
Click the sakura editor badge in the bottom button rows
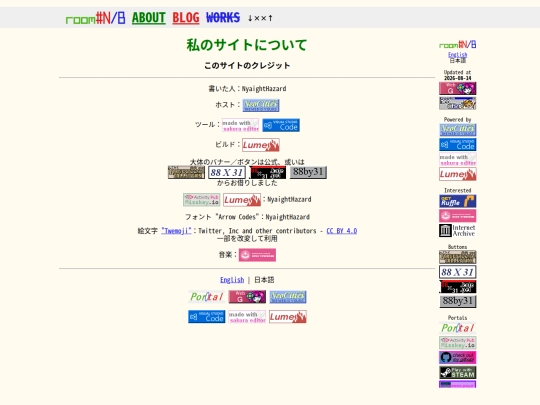[x=247, y=317]
